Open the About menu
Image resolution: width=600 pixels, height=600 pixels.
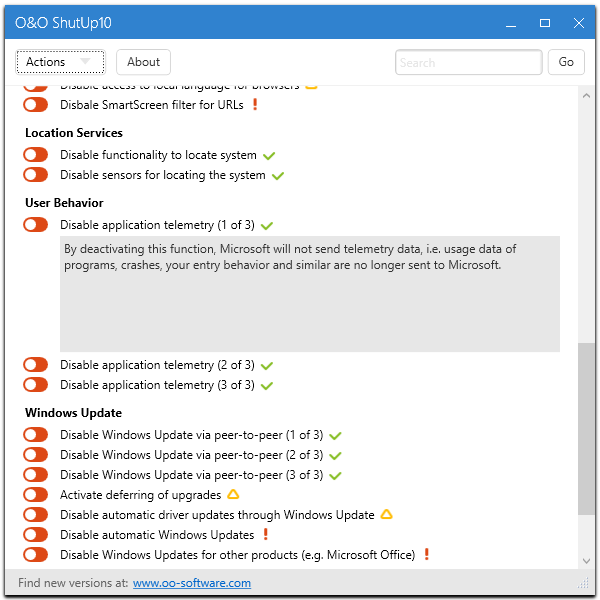(x=144, y=62)
